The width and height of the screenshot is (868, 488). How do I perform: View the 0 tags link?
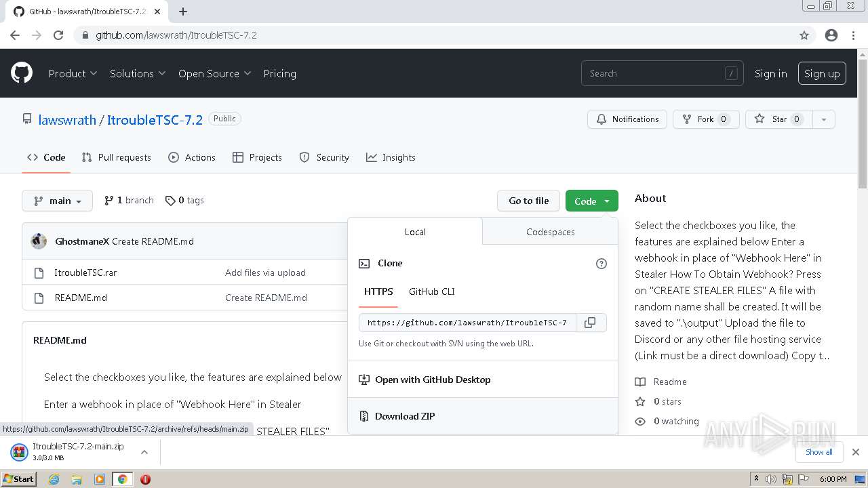184,201
